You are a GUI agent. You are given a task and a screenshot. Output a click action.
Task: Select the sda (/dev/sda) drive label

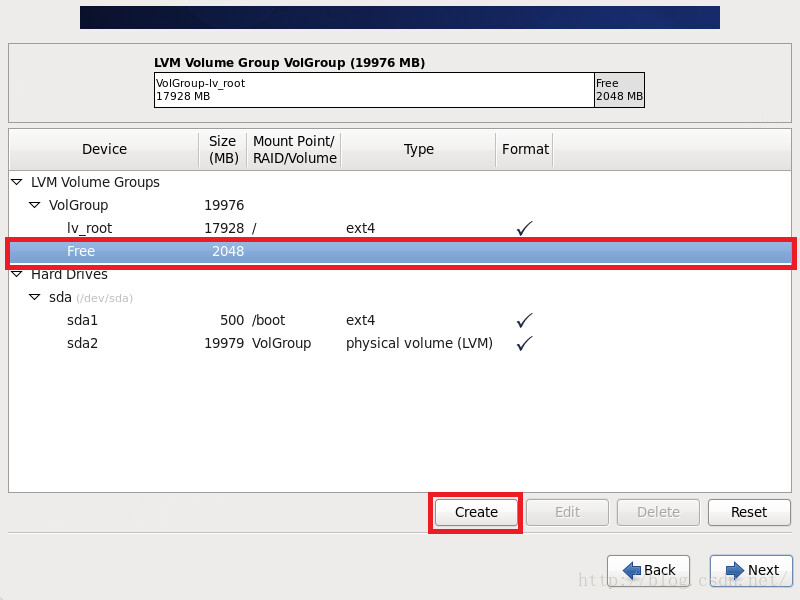(91, 297)
